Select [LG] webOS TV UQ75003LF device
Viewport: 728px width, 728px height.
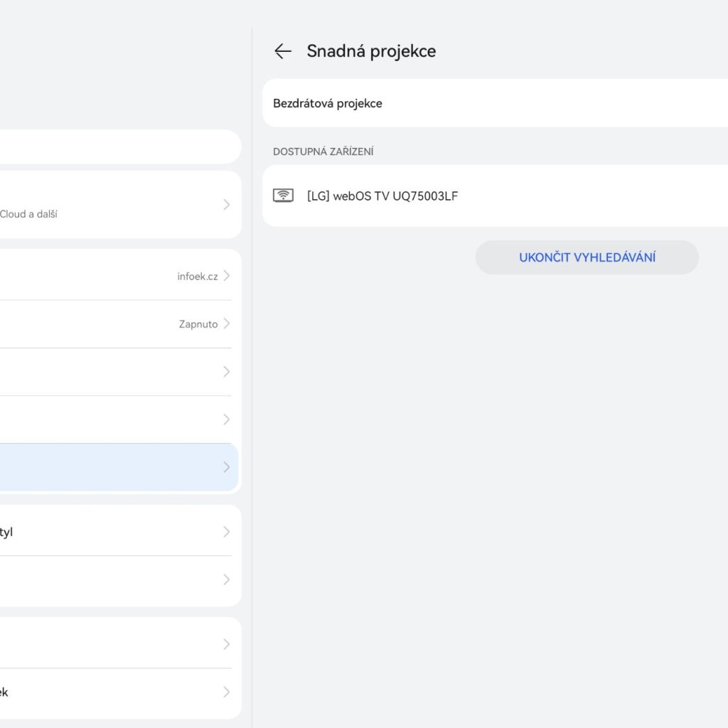point(382,196)
